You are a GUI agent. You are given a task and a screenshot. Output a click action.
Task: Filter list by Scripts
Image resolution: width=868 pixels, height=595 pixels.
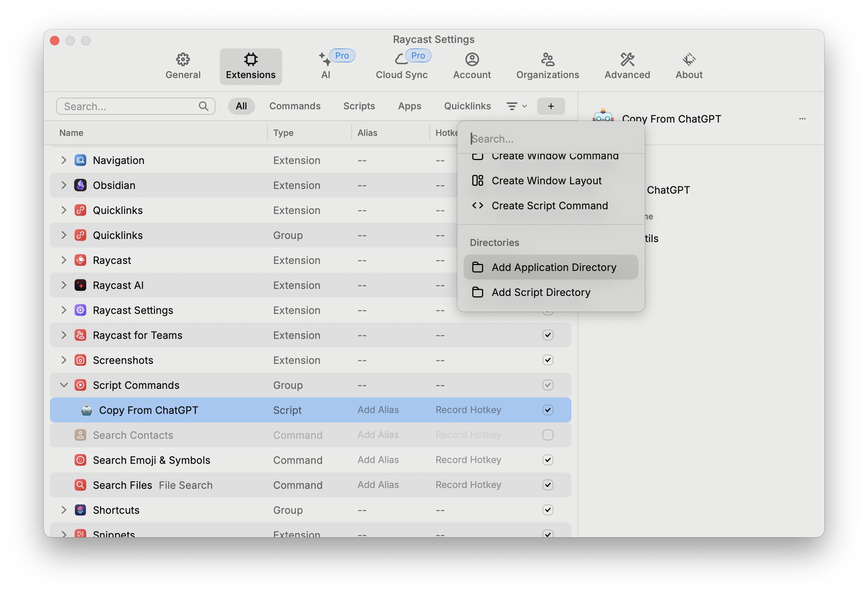359,106
